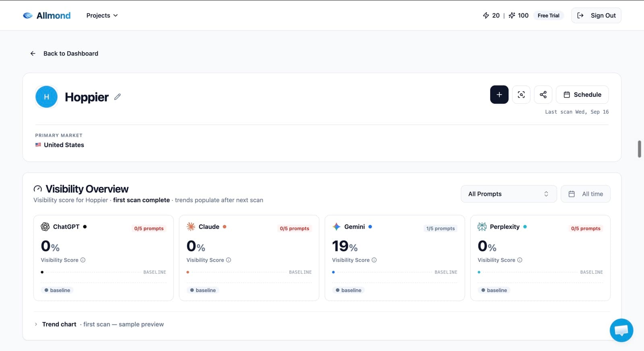
Task: Click Perplexity baseline timeline marker dot
Action: (x=479, y=272)
